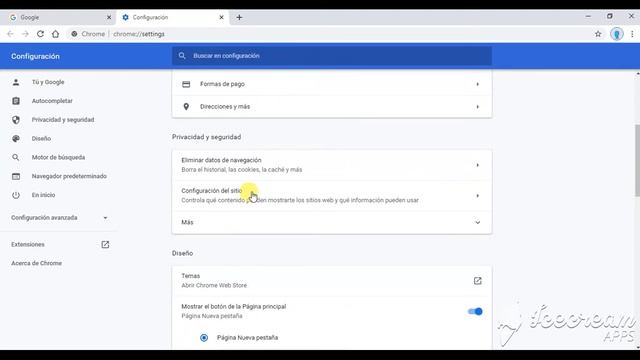The width and height of the screenshot is (640, 360).
Task: Click the Configuración title in blue header
Action: coord(36,56)
